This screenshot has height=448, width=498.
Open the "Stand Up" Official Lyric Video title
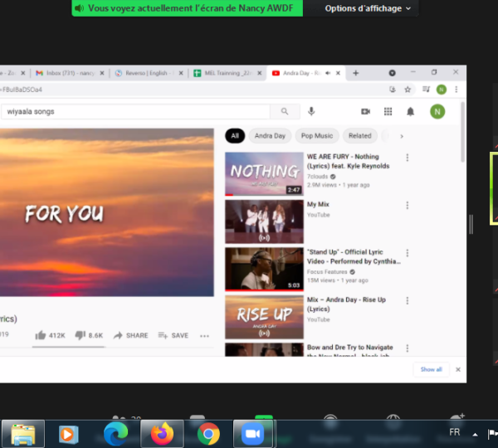click(x=354, y=256)
